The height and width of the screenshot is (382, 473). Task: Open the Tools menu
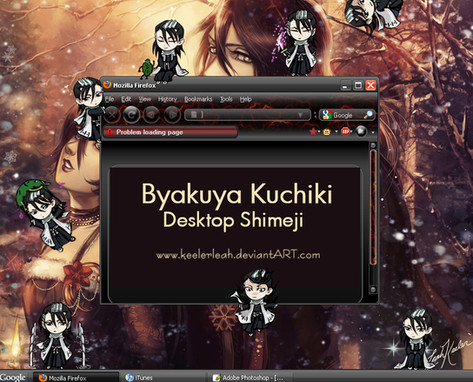(x=226, y=99)
